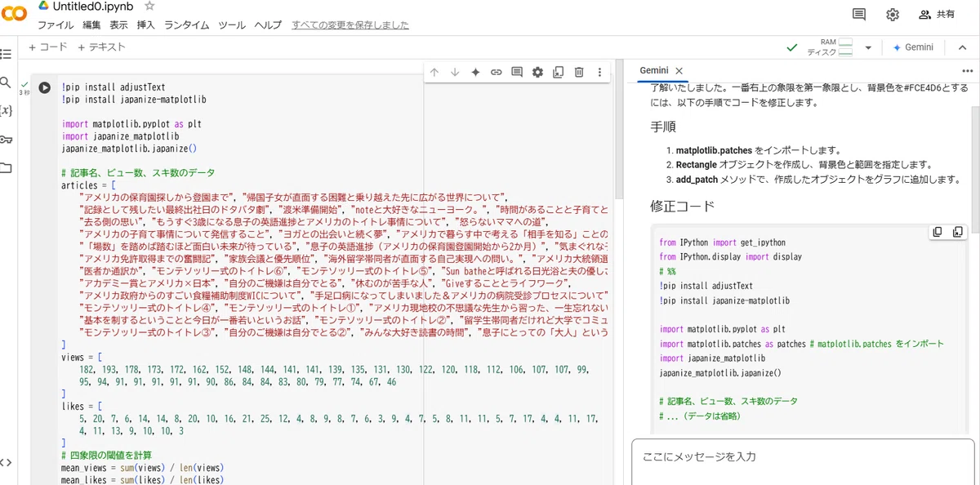Open the files folder panel
This screenshot has width=980, height=485.
click(x=7, y=168)
